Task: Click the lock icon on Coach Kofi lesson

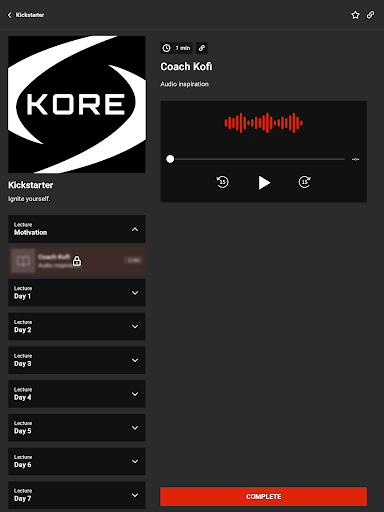Action: point(77,261)
